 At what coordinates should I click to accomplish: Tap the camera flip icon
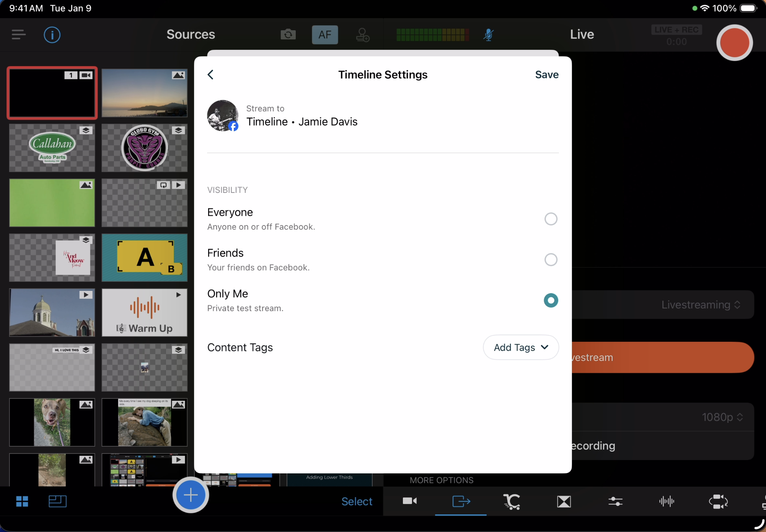point(288,35)
